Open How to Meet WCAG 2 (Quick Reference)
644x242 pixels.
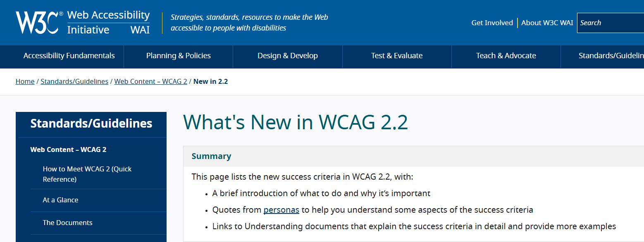tap(87, 174)
